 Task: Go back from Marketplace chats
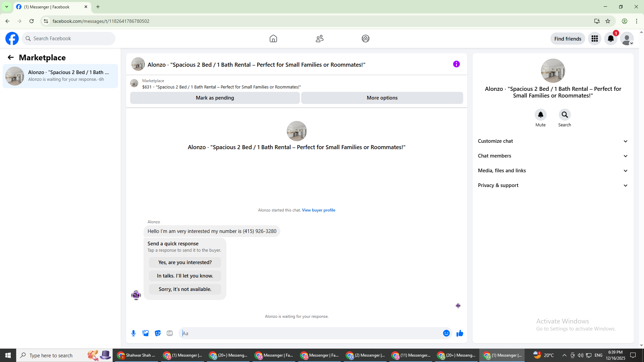point(11,58)
